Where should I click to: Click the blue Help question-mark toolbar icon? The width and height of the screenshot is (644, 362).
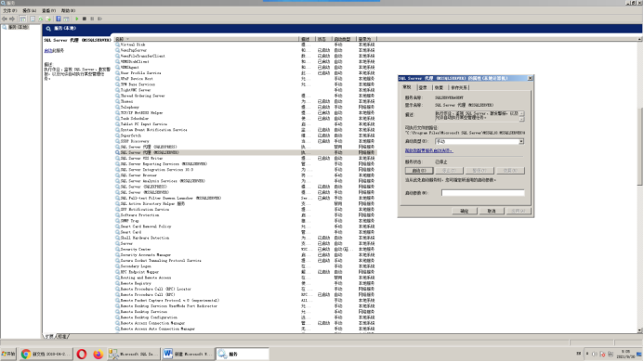[59, 19]
